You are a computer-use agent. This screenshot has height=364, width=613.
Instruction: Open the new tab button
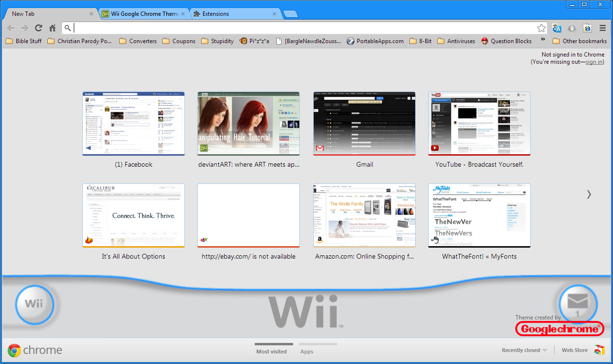[x=290, y=14]
